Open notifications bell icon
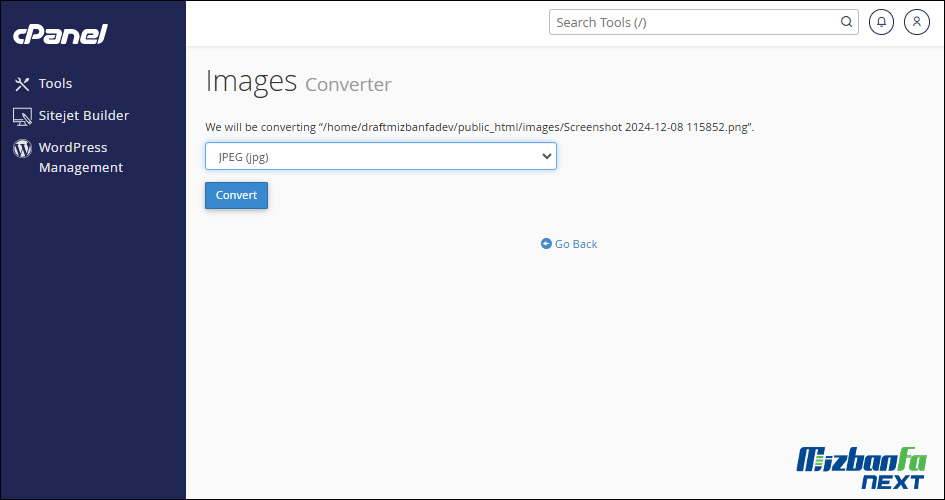Viewport: 945px width, 500px height. click(881, 22)
